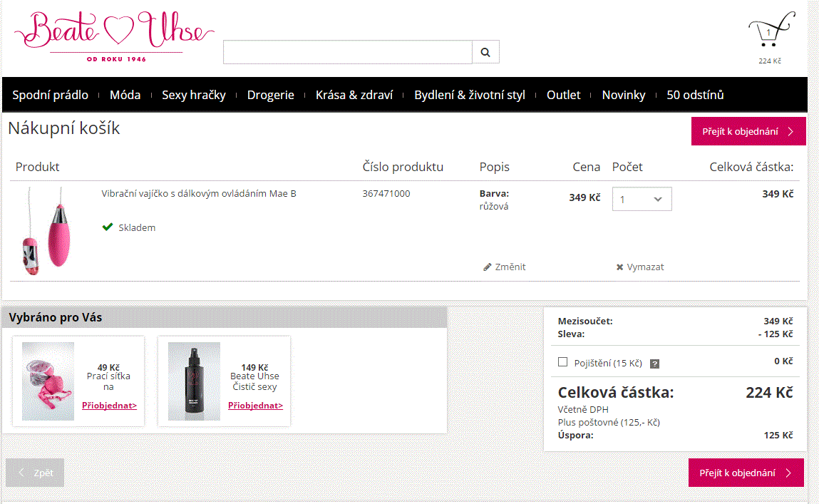This screenshot has width=819, height=504.
Task: Go to the Outlet category
Action: tap(564, 95)
